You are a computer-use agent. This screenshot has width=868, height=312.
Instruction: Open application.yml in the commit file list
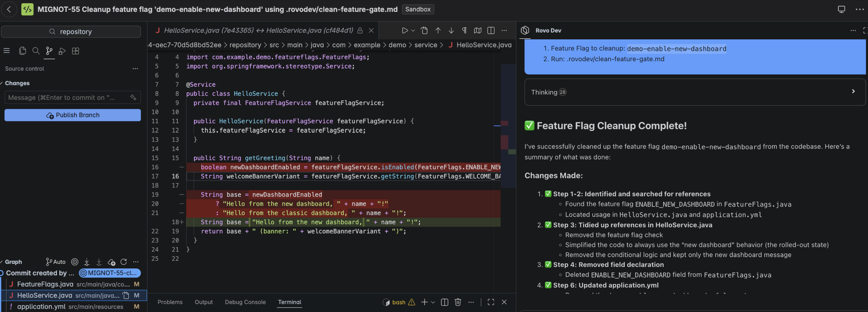tap(41, 307)
